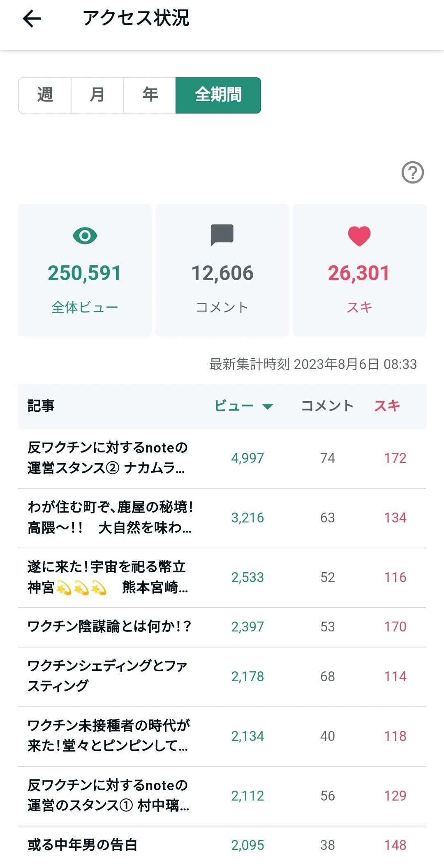Viewport: 444px width, 868px height.
Task: Open the 鹿屋の秘境 article row
Action: [x=222, y=518]
